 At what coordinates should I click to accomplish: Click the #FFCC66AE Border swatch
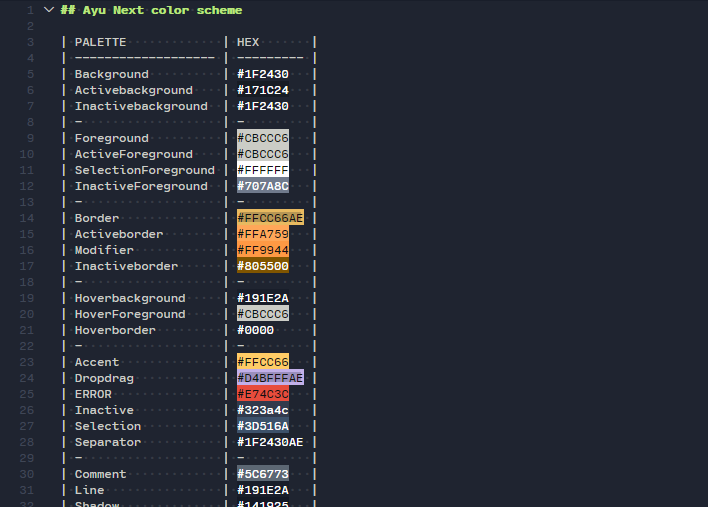[270, 218]
